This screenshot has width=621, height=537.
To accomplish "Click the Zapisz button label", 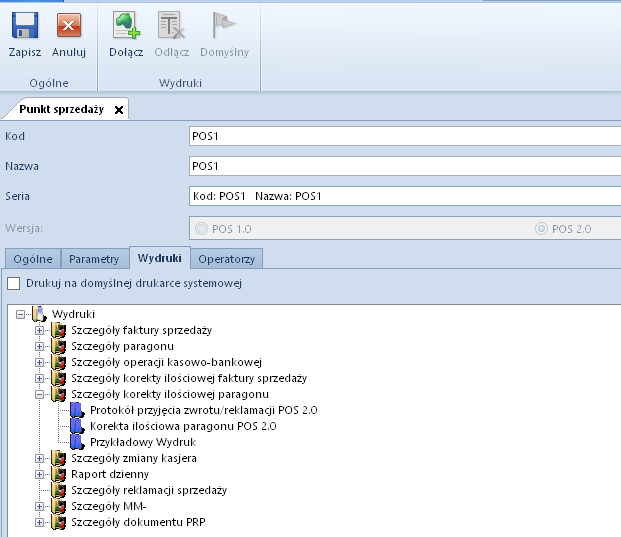I will click(x=25, y=52).
